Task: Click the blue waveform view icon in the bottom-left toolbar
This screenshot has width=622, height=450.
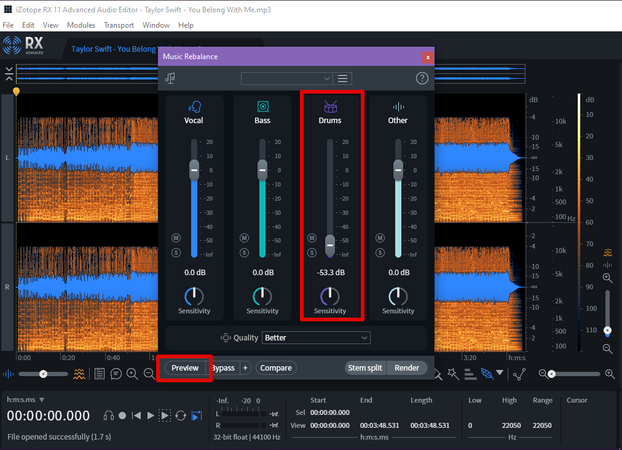Action: tap(8, 374)
